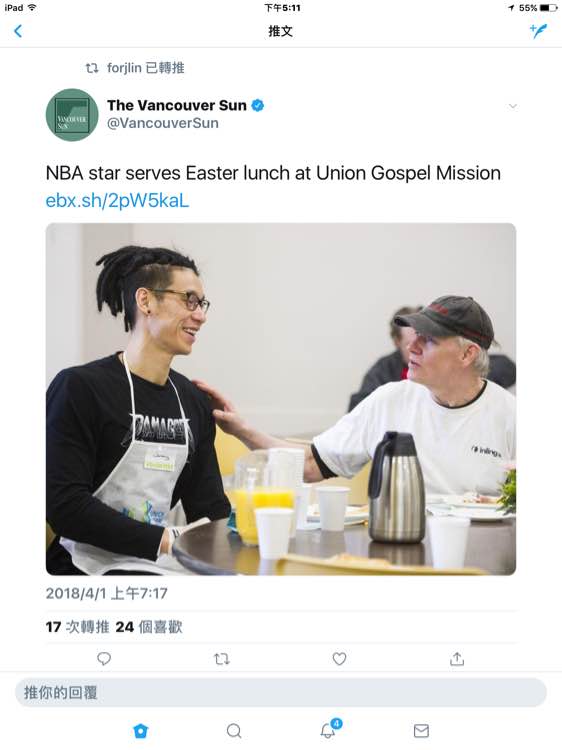Retweet using the arrows icon below tweet

(x=221, y=659)
